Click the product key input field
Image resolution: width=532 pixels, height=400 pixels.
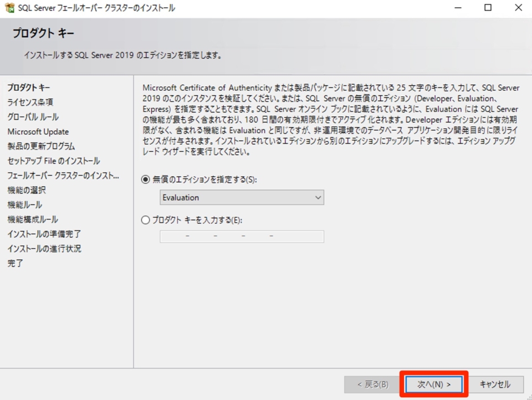242,236
